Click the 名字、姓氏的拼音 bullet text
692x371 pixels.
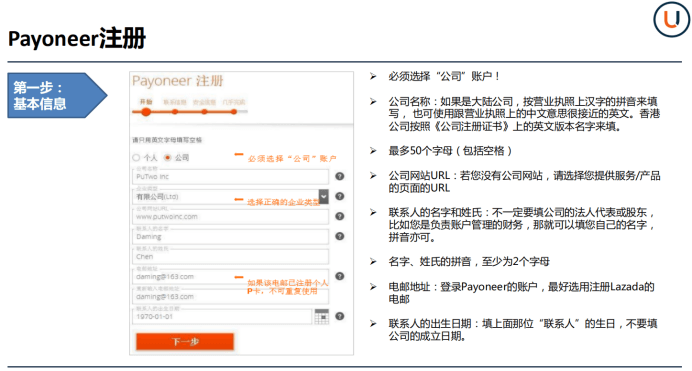tap(469, 262)
